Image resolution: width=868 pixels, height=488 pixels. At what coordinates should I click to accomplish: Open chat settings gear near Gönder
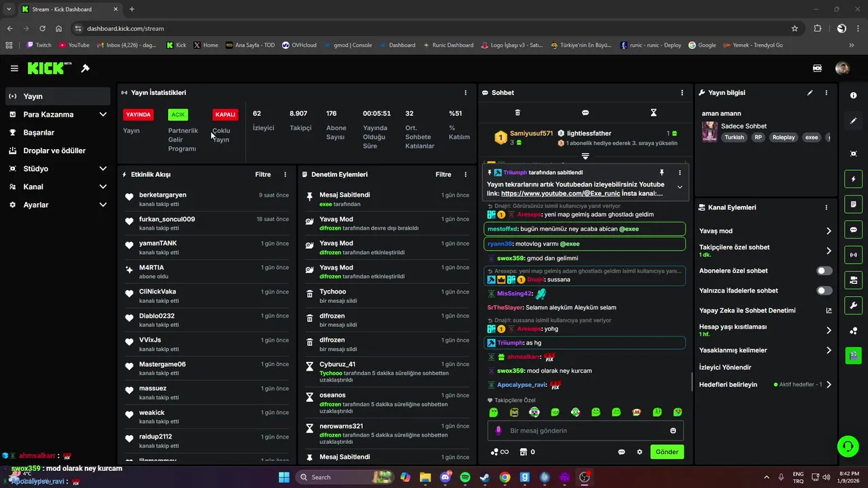(x=639, y=452)
